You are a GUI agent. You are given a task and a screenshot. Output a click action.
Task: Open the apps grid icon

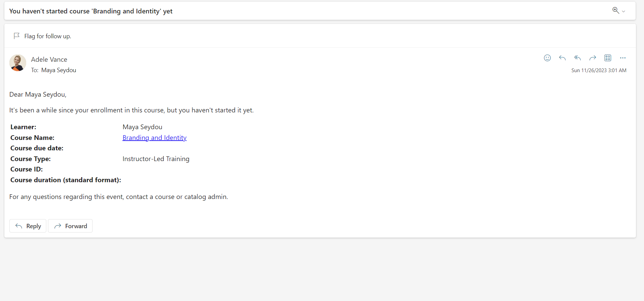tap(607, 58)
